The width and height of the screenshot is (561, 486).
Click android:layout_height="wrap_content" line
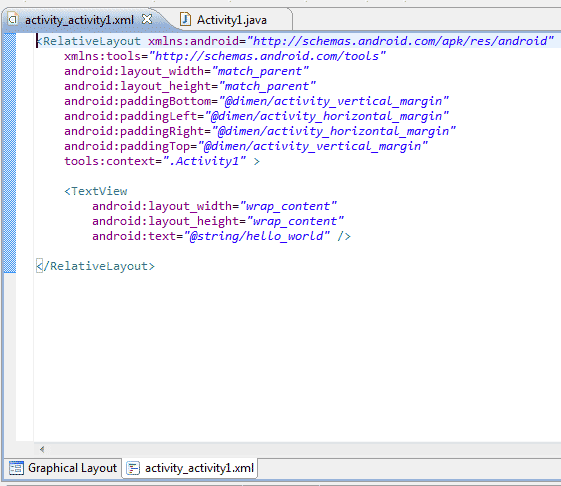[218, 221]
